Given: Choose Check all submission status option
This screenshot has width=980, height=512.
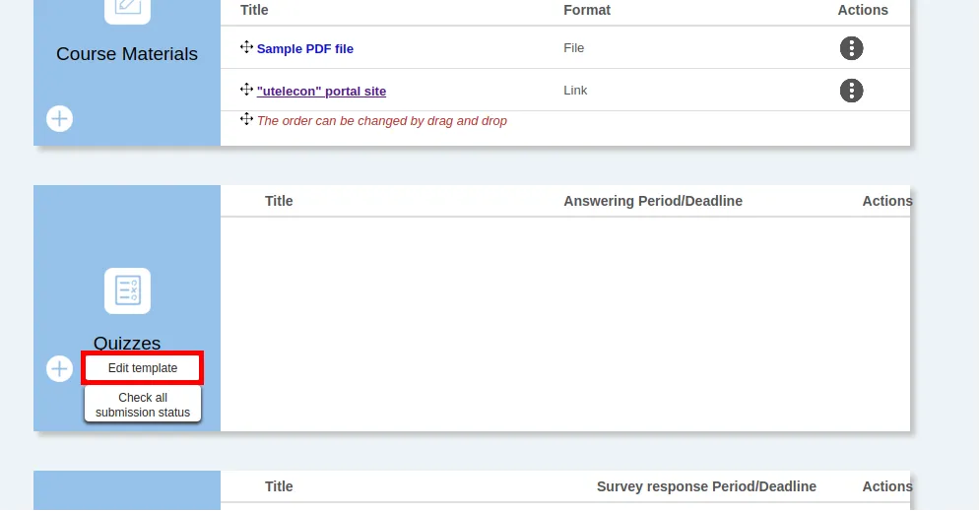Looking at the screenshot, I should tap(143, 405).
